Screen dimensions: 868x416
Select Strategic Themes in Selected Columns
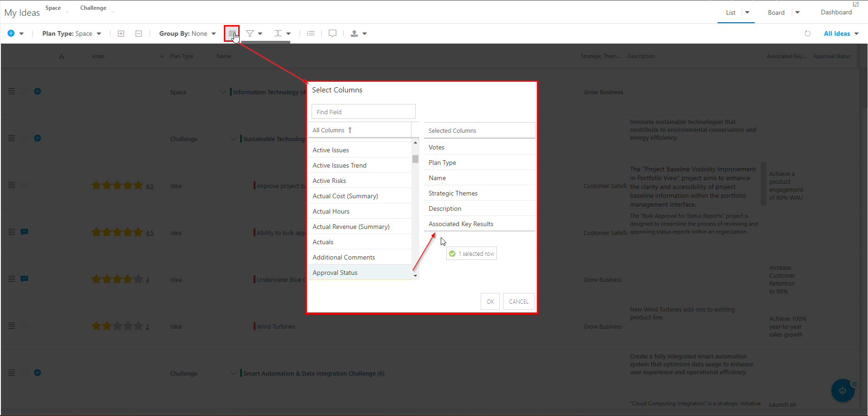[479, 193]
